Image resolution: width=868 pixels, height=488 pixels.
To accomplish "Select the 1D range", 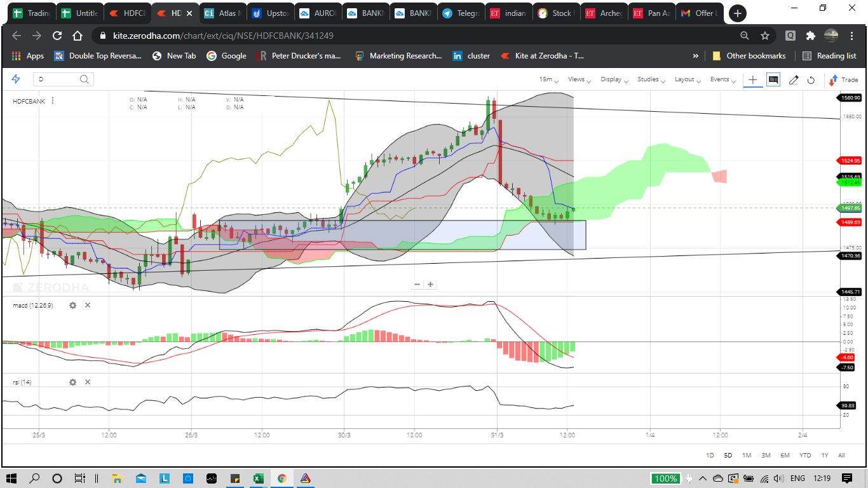I will (710, 455).
